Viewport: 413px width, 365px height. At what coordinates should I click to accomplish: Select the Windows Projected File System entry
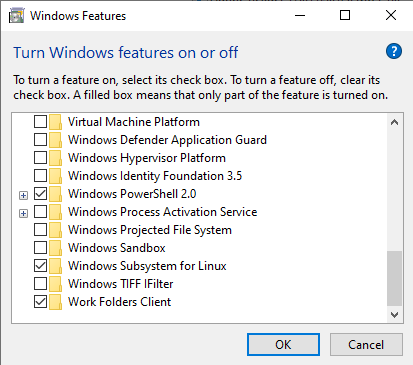150,230
